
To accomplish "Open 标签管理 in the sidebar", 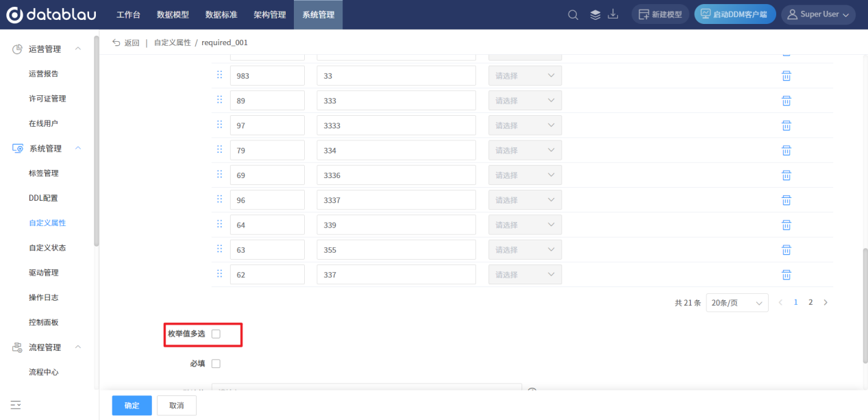I will click(43, 173).
